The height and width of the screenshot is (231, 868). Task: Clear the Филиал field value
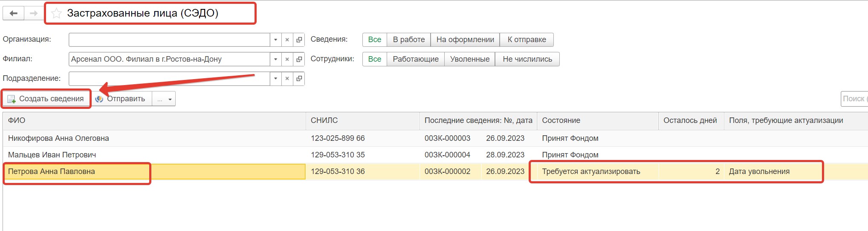[287, 59]
